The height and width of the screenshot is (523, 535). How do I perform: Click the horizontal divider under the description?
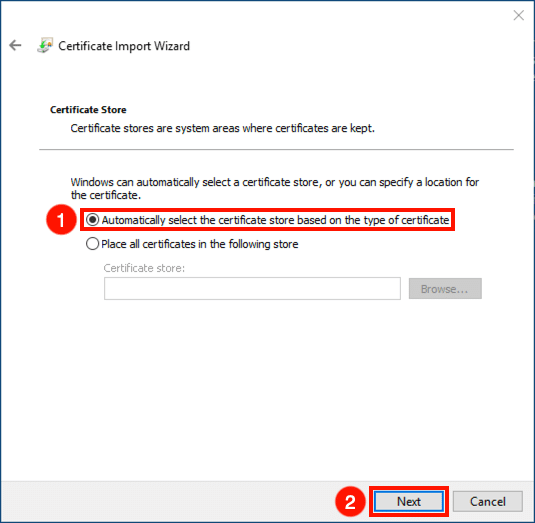point(276,149)
